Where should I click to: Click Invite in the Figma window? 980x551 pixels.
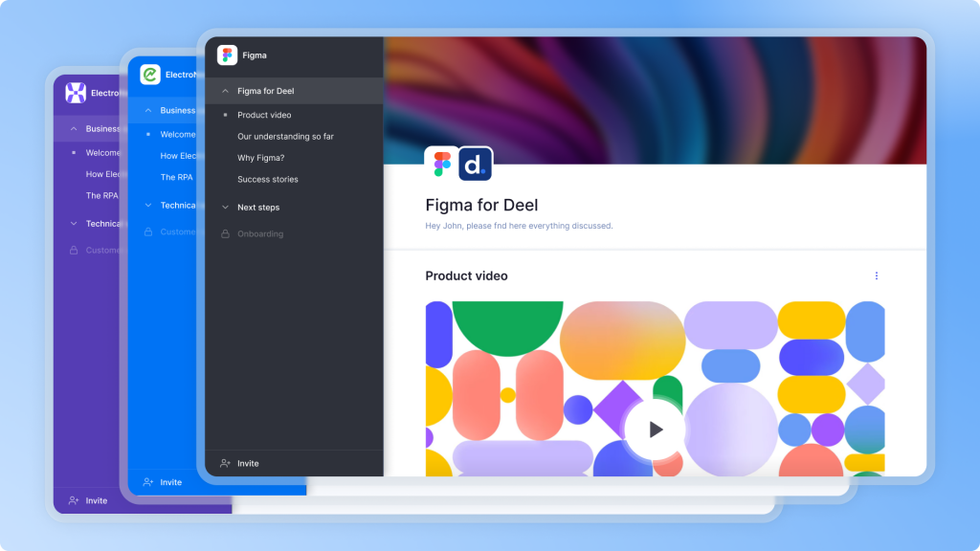[248, 464]
